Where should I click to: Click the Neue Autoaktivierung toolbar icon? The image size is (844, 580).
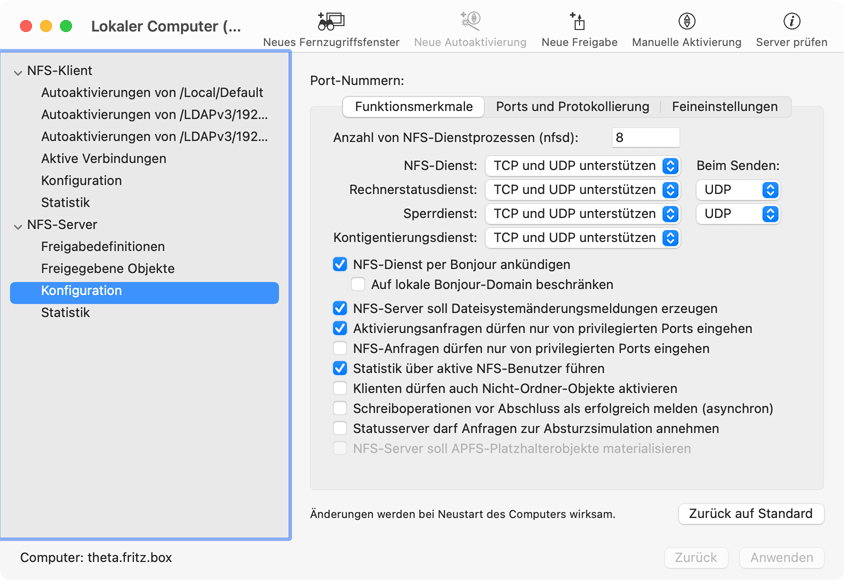tap(470, 22)
